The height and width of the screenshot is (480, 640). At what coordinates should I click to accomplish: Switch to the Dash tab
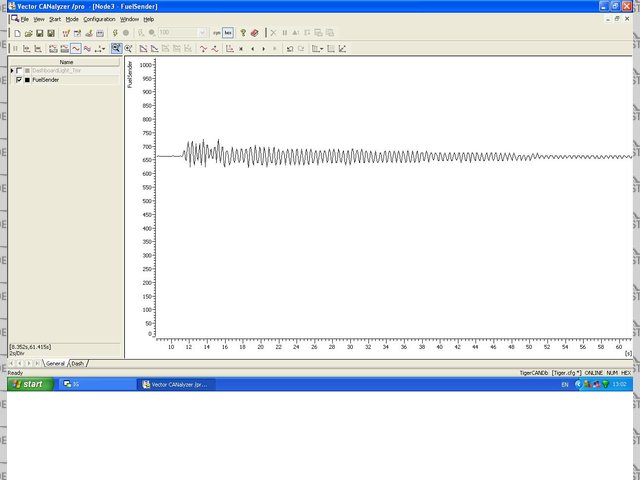coord(78,364)
